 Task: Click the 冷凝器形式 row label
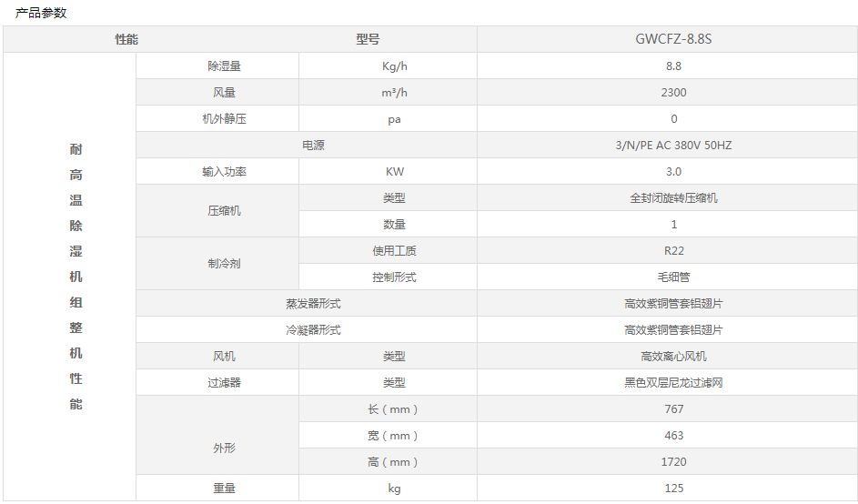(x=313, y=330)
